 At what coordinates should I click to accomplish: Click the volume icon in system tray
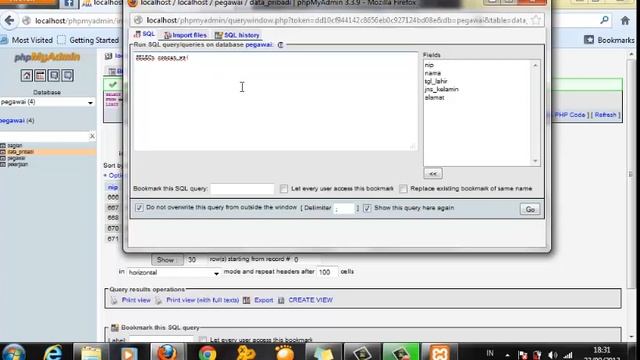click(553, 355)
